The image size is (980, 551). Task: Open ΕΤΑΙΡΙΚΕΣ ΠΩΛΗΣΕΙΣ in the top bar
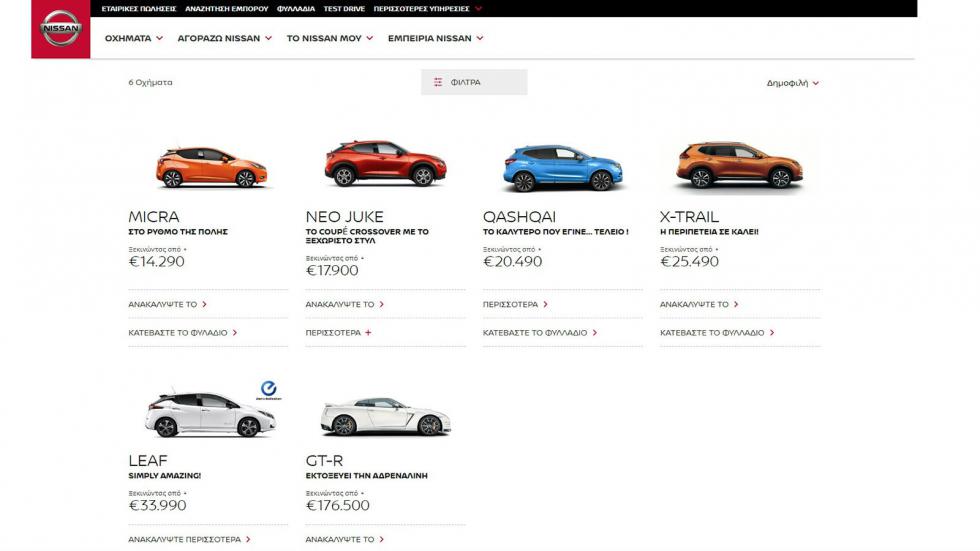coord(139,9)
